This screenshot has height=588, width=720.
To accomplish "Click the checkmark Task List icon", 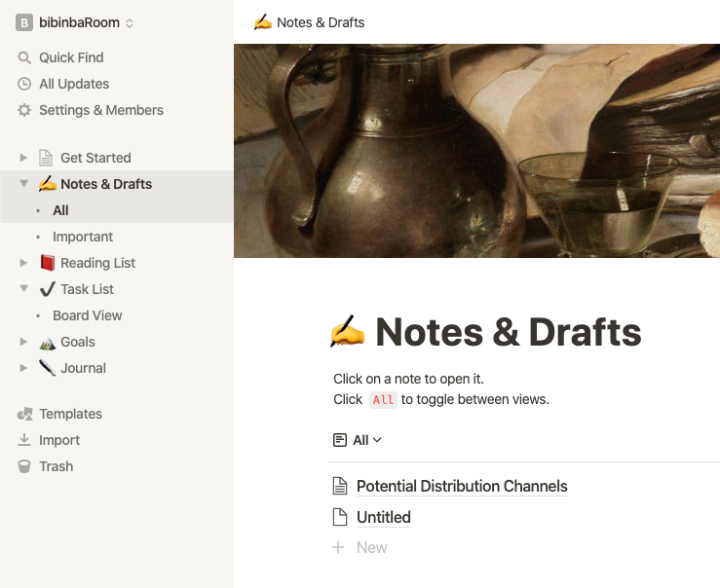I will coord(48,289).
